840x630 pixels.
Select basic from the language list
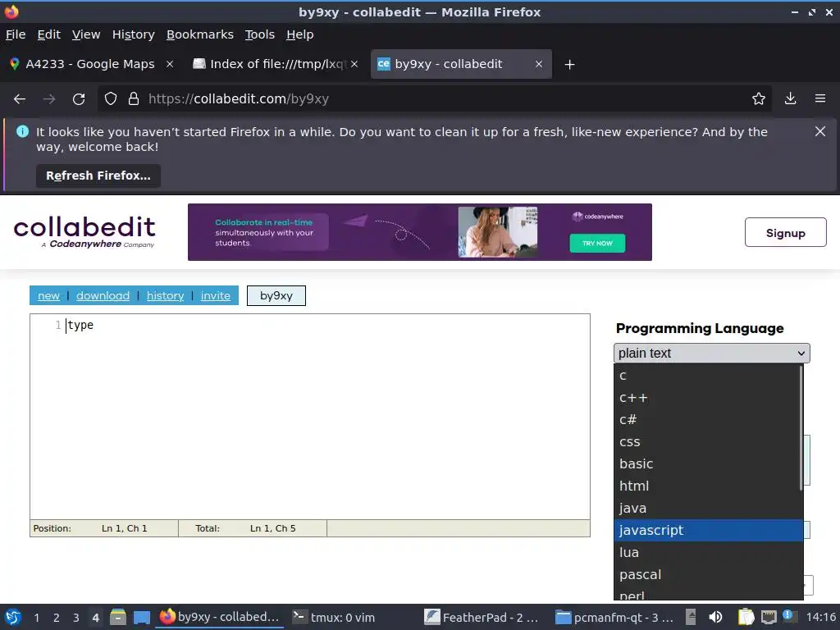pos(707,464)
